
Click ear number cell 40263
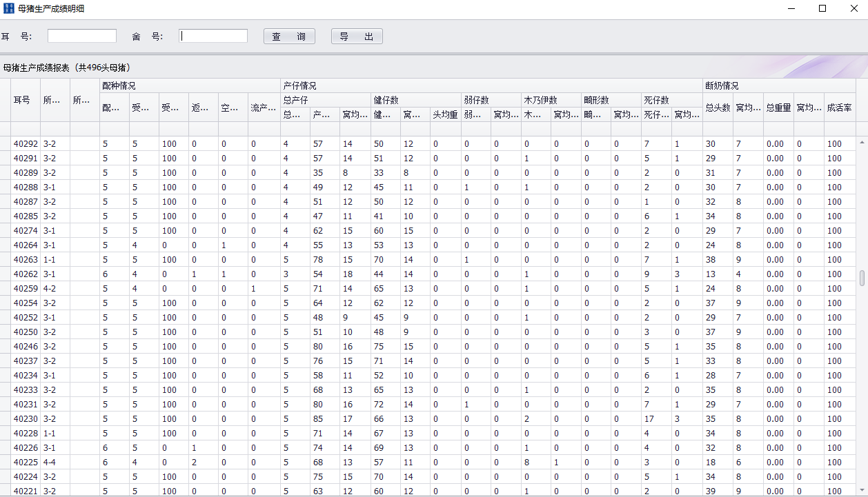[26, 260]
